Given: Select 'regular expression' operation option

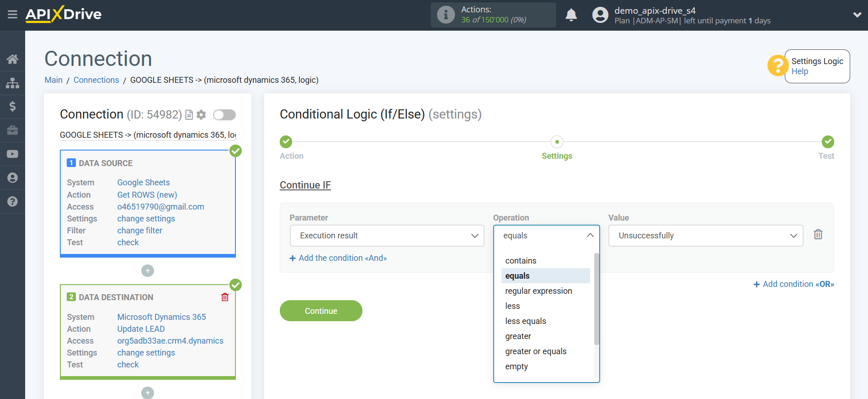Looking at the screenshot, I should (x=546, y=291).
